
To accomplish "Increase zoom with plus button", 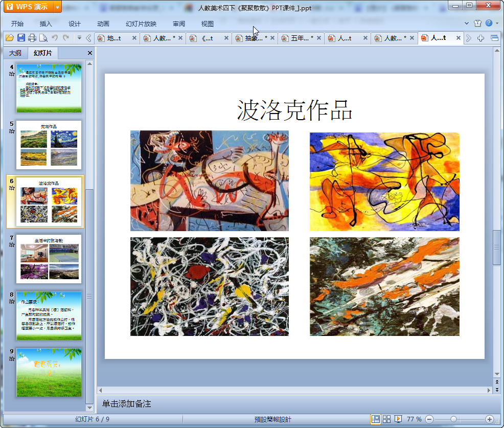I will coord(490,419).
